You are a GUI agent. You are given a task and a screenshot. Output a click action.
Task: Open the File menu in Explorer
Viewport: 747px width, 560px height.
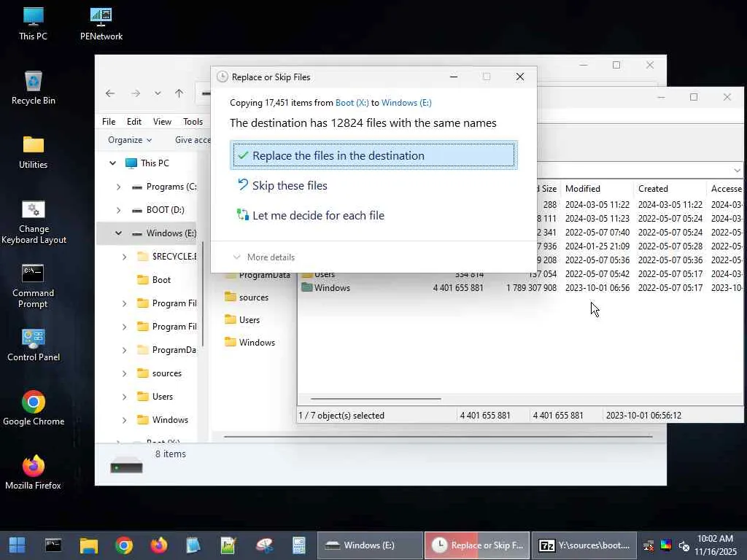point(109,122)
